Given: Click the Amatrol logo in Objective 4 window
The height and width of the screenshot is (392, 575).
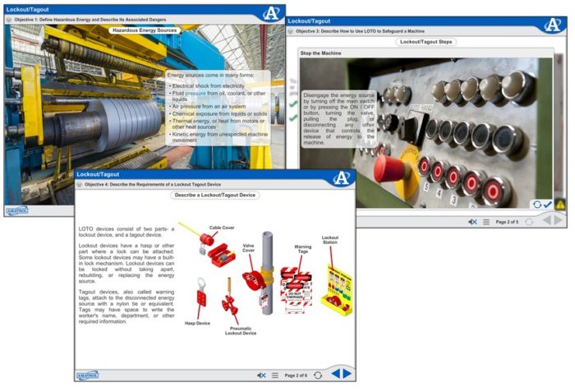Looking at the screenshot, I should pos(88,376).
